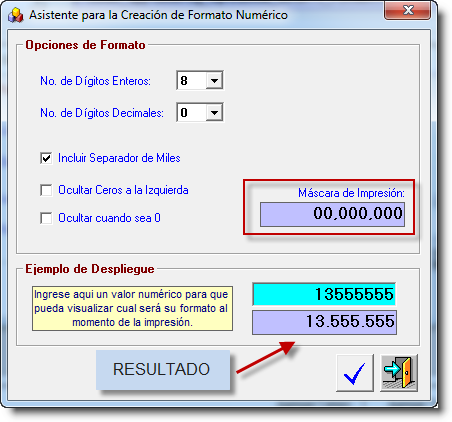Screen dimensions: 452x422
Task: Click the Máscara de Impresión field
Action: pos(332,214)
